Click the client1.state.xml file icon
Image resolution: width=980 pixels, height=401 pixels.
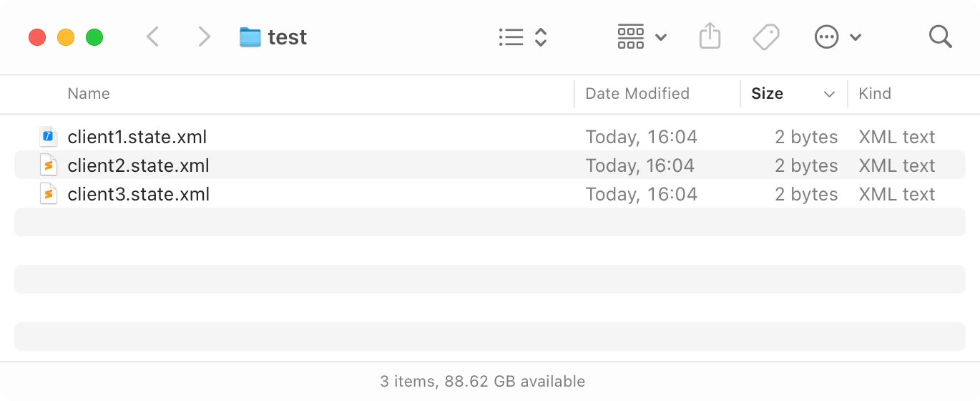point(49,137)
